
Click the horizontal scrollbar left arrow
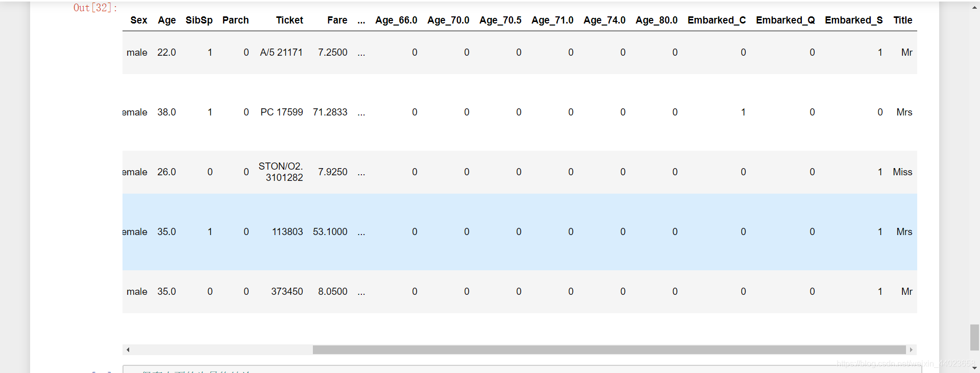point(128,350)
